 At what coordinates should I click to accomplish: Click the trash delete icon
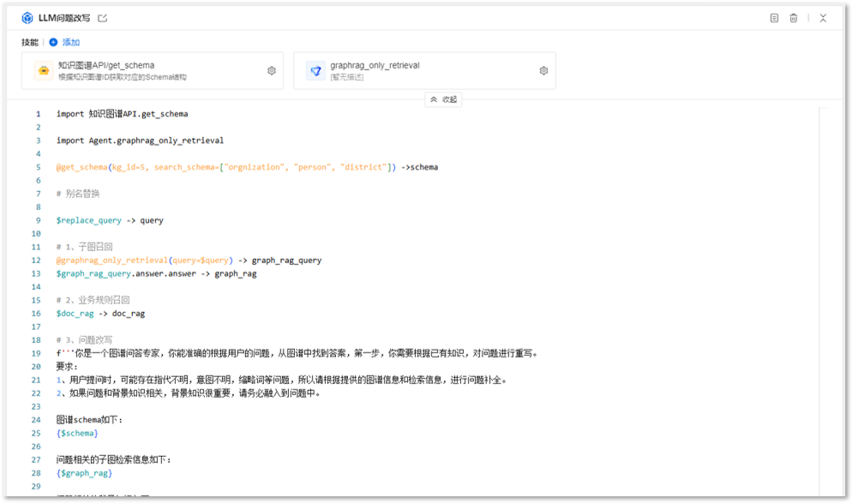(x=794, y=18)
